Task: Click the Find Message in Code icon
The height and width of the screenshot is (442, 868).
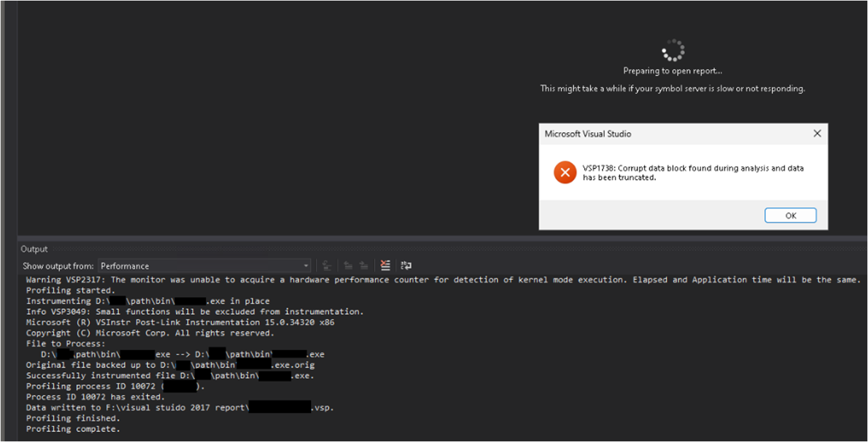Action: [327, 266]
